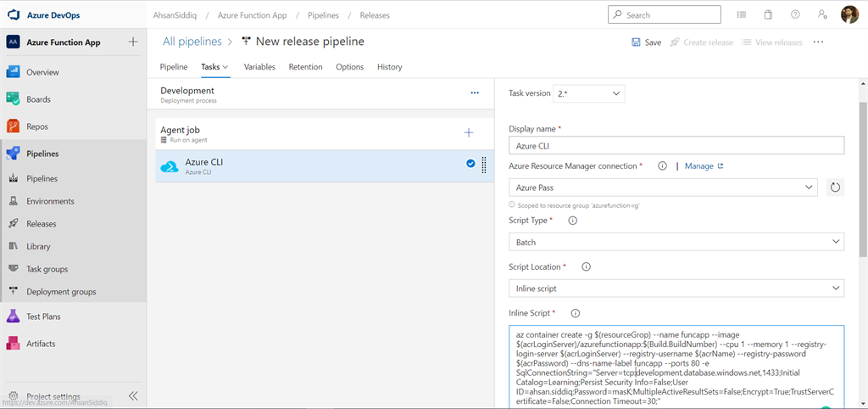
Task: Click the Library books icon
Action: (x=14, y=246)
